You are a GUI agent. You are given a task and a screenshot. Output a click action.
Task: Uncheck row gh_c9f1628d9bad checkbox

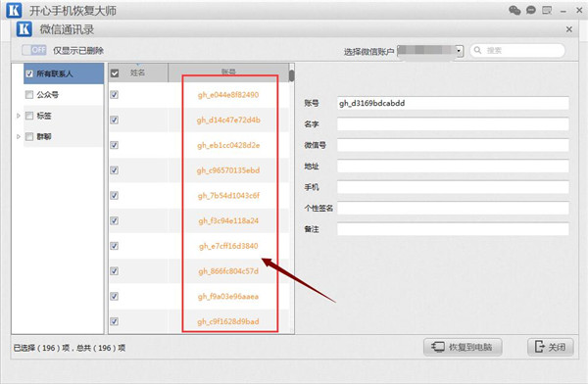click(115, 321)
